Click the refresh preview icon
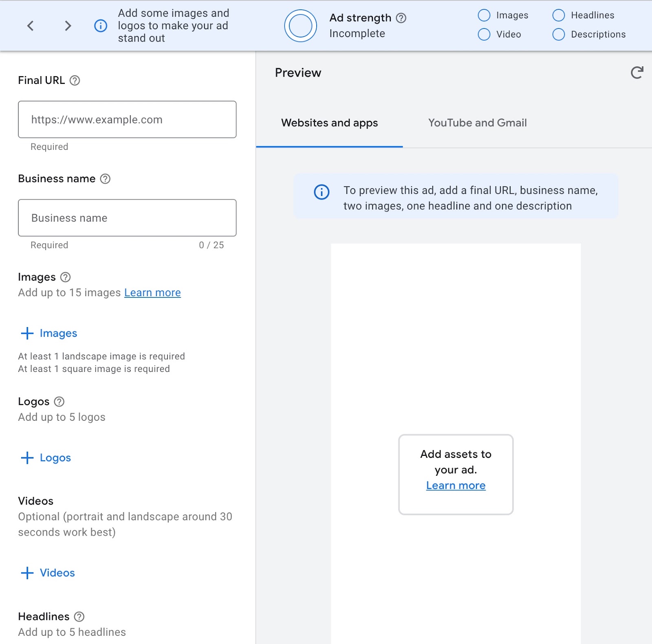This screenshot has width=652, height=644. pos(637,73)
